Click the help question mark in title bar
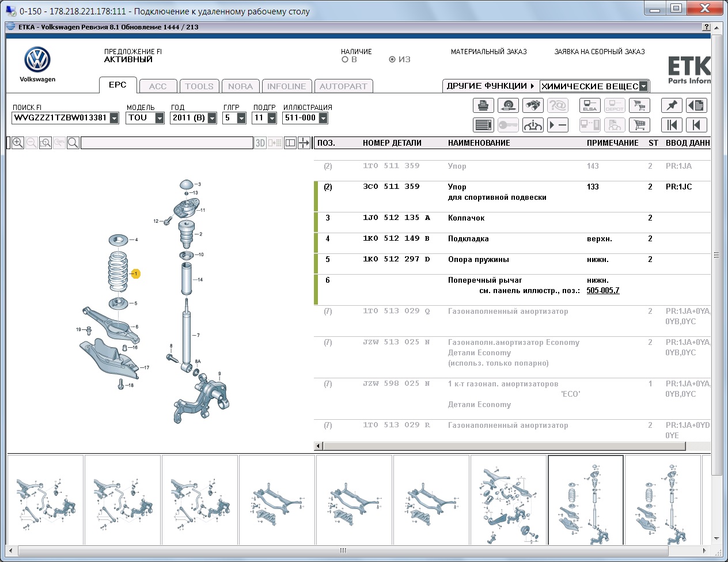Viewport: 728px width, 562px height. coord(707,27)
